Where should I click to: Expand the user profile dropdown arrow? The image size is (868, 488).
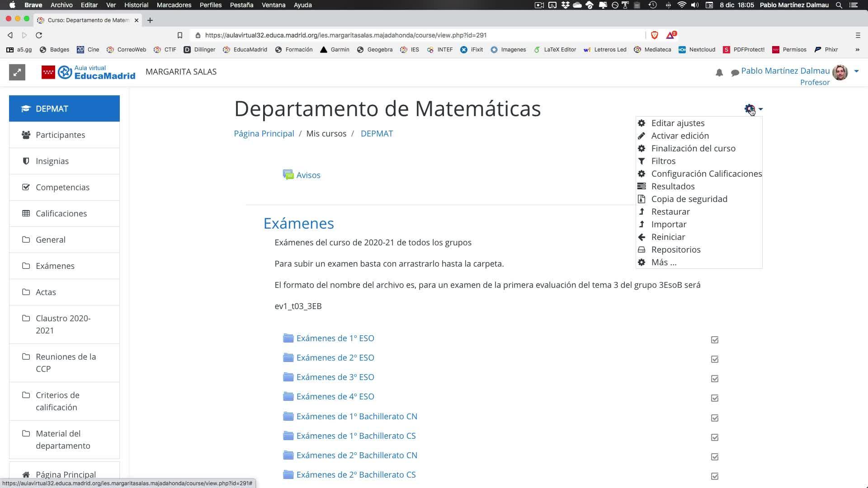(856, 71)
